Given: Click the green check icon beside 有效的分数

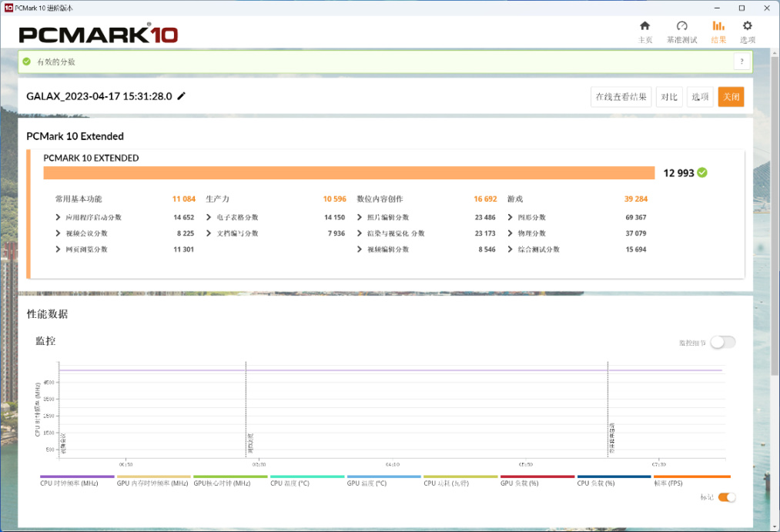Looking at the screenshot, I should [x=27, y=62].
